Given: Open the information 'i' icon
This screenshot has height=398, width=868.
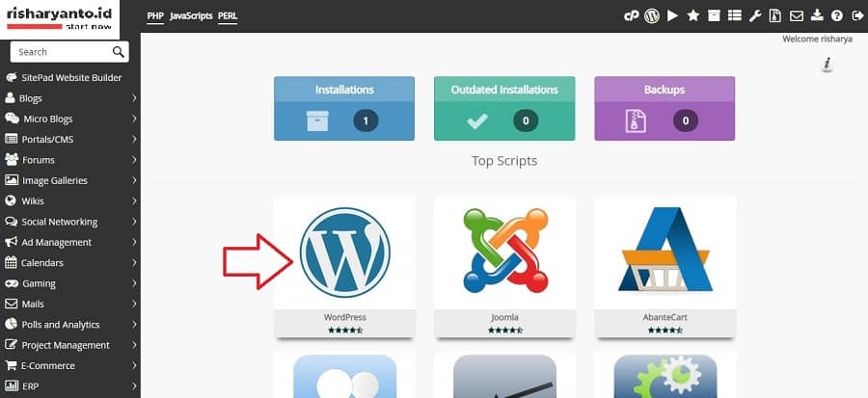Looking at the screenshot, I should pos(827,64).
